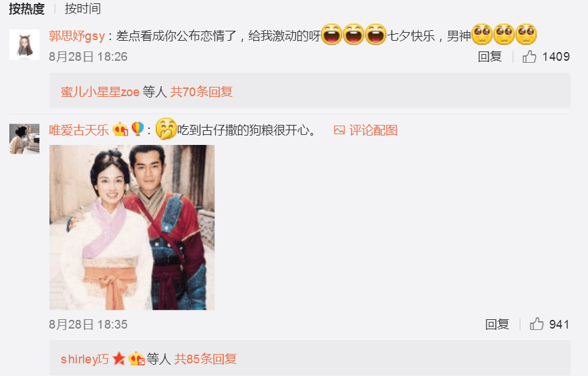Viewport: 588px width, 376px height.
Task: Enlarge the costume couple photo in the comment
Action: [x=132, y=227]
